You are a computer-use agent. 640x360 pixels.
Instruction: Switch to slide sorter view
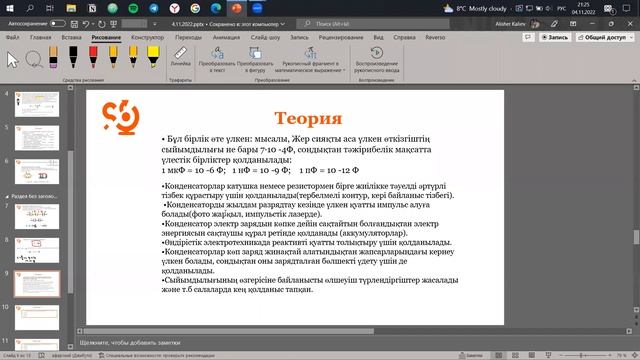[515, 356]
